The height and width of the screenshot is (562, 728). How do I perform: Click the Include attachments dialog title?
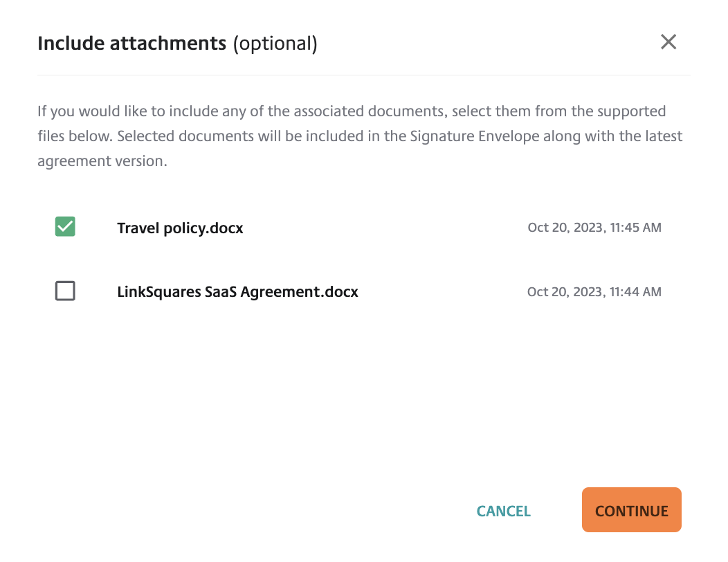pos(176,43)
